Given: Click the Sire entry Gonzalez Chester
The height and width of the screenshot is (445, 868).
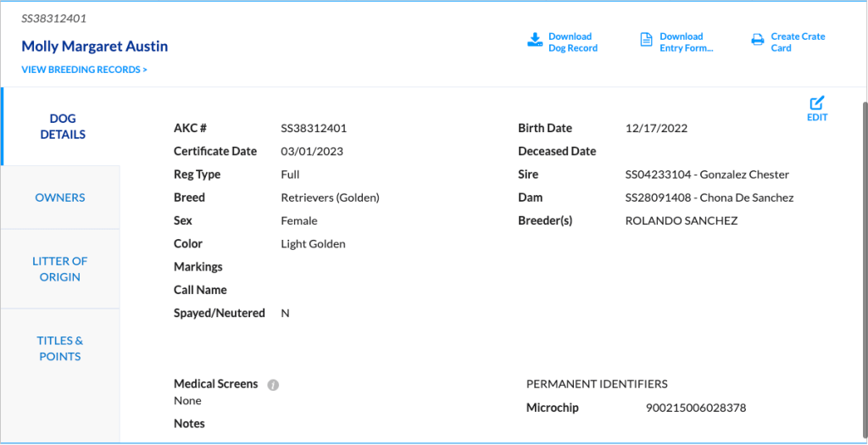Looking at the screenshot, I should (x=706, y=175).
